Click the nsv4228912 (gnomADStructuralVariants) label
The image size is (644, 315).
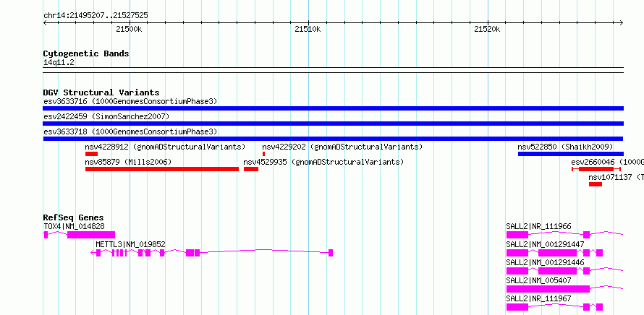click(x=165, y=147)
